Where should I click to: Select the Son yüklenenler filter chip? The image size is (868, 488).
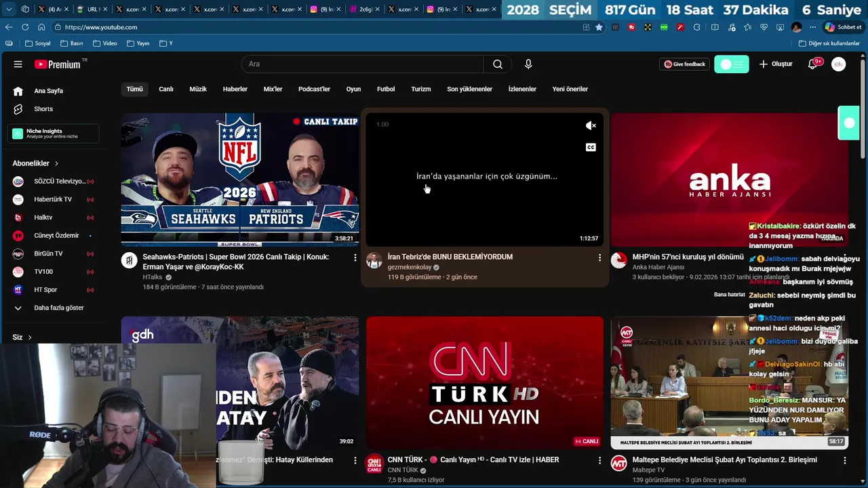point(469,89)
